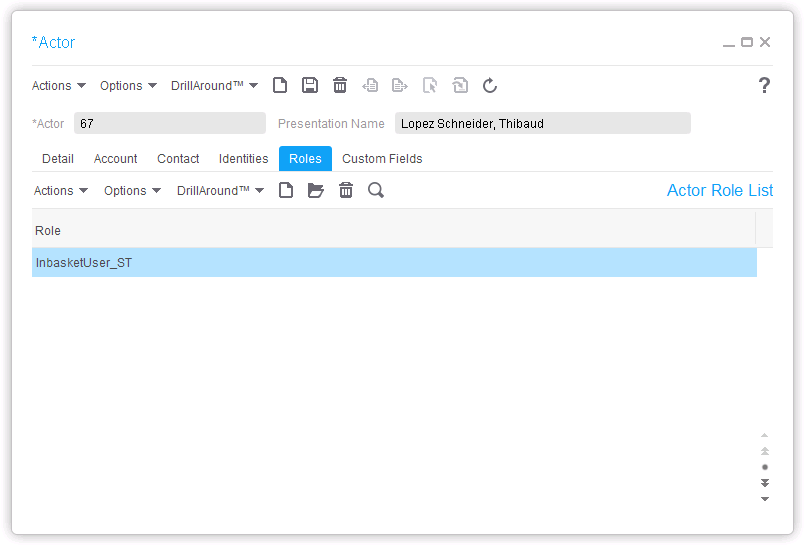
Task: Open selected role with folder icon
Action: click(x=316, y=191)
